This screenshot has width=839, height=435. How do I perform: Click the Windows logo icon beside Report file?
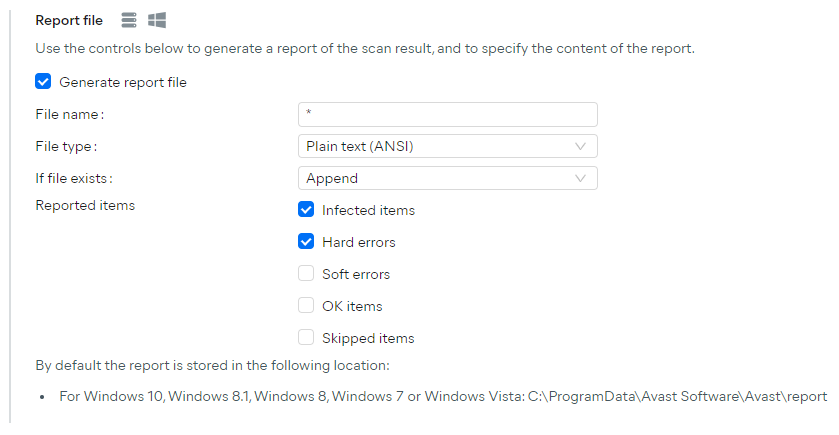click(157, 20)
